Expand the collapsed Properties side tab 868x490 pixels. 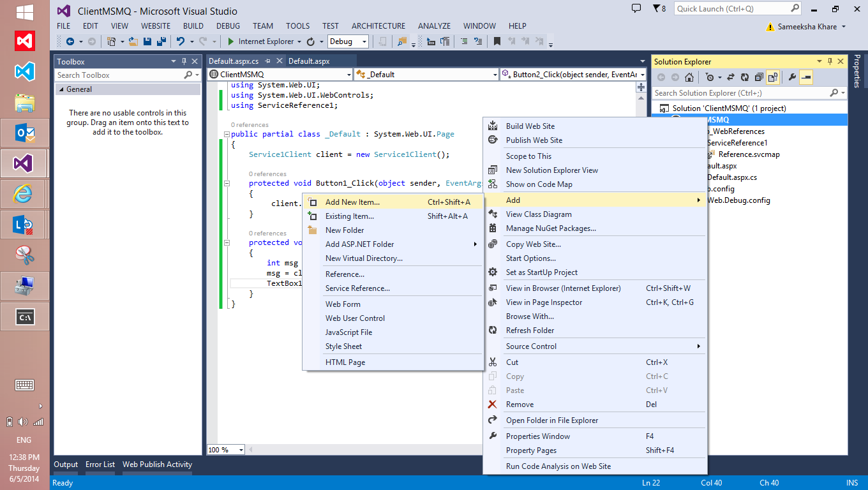pyautogui.click(x=857, y=71)
